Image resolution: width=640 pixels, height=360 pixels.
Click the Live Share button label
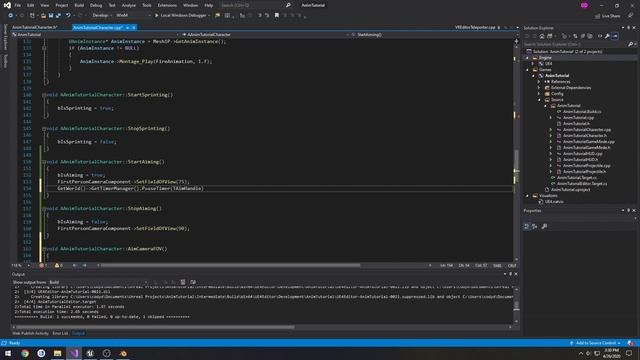coord(611,16)
